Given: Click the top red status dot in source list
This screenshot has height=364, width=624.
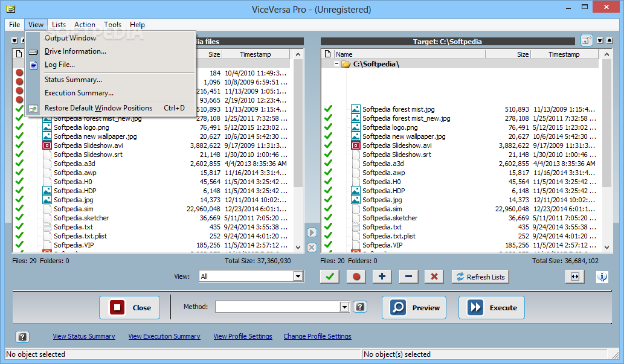Looking at the screenshot, I should 19,73.
